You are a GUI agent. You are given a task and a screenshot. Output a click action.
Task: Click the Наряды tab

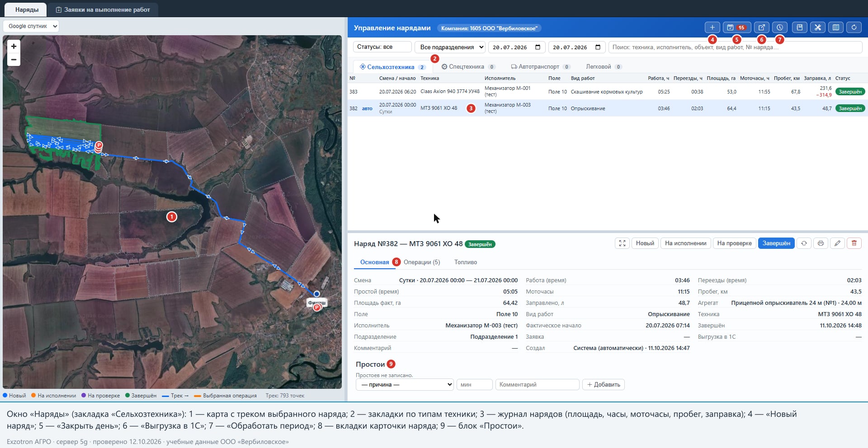[27, 9]
